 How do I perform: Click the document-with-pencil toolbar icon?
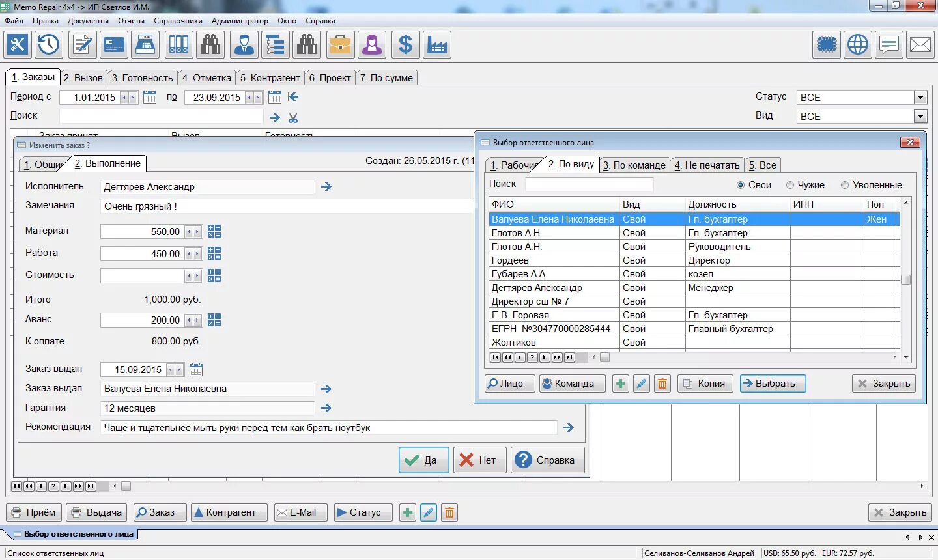82,45
